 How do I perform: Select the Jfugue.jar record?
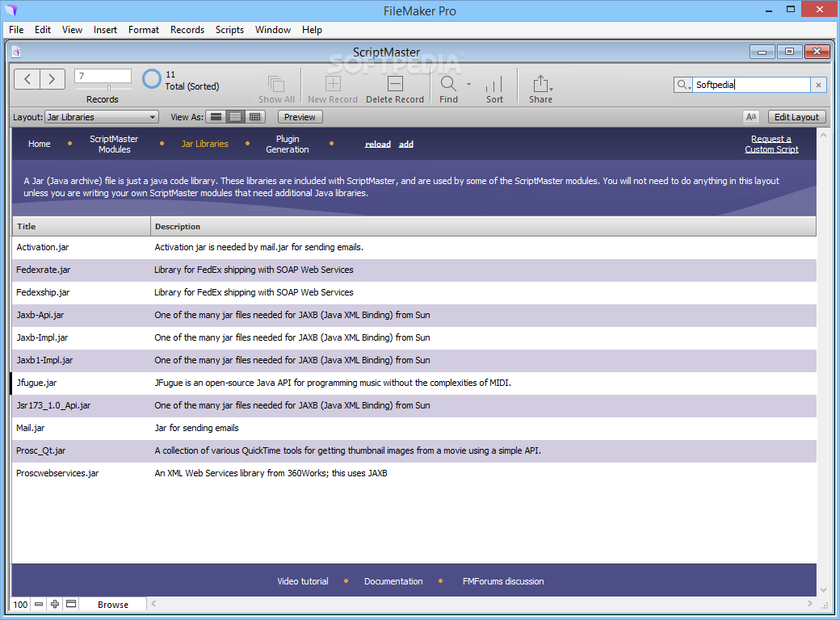coord(414,383)
